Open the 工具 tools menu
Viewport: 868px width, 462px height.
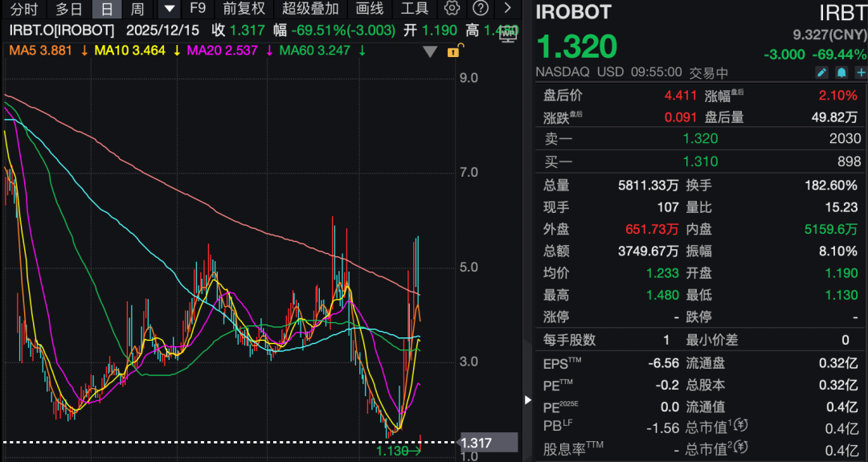point(415,8)
